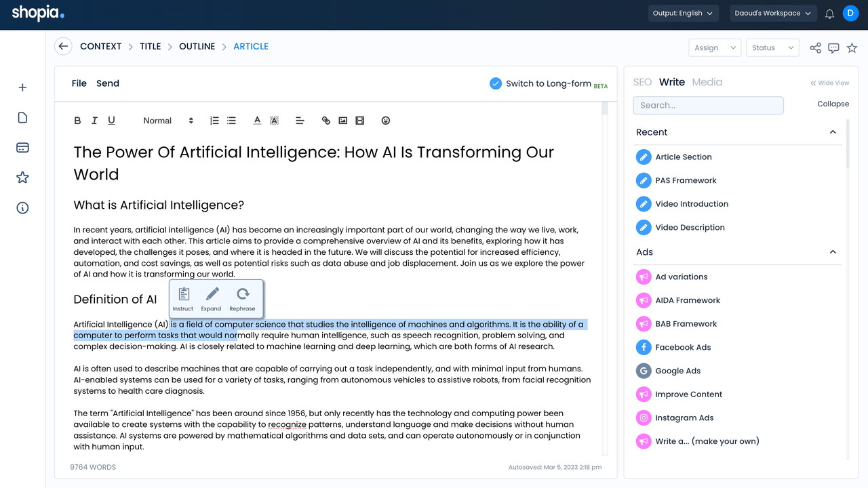868x488 pixels.
Task: Click the share icon
Action: (815, 47)
